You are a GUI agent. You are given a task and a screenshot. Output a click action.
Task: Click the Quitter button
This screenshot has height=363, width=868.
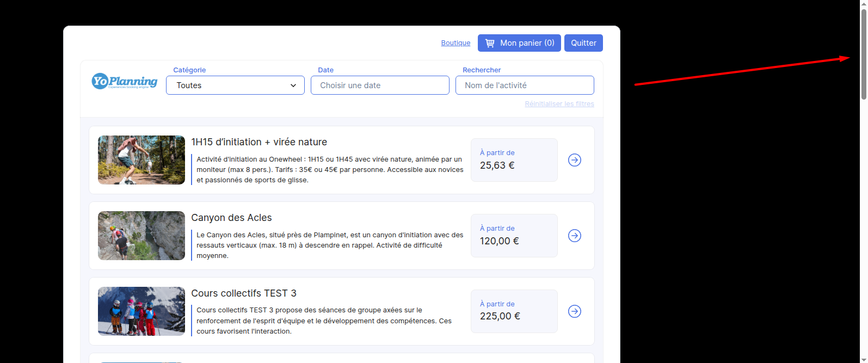tap(583, 43)
